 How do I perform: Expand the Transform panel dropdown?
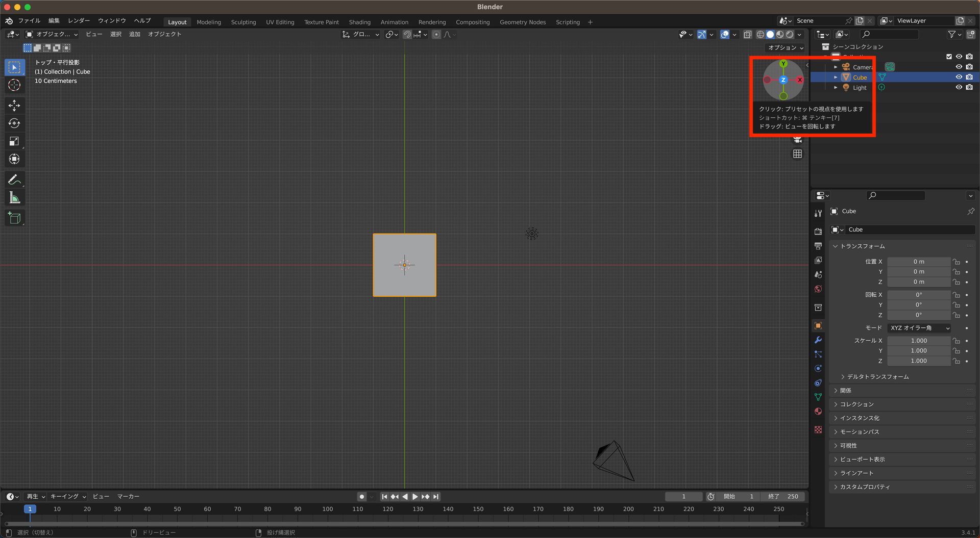[x=860, y=246]
